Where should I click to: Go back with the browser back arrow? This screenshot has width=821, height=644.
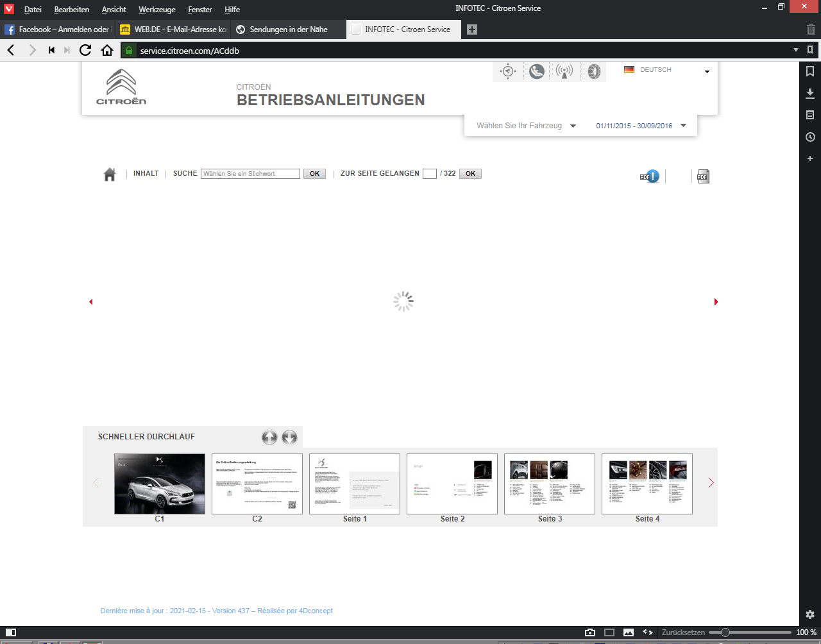[x=11, y=50]
